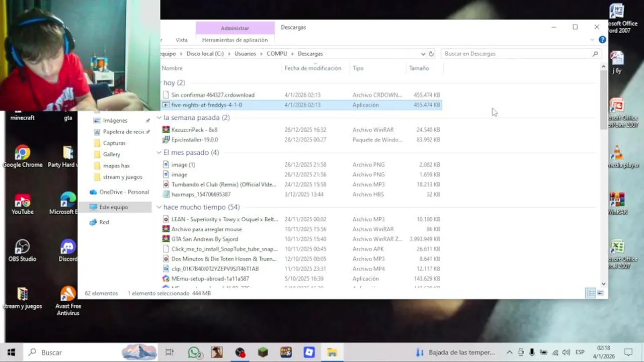Image resolution: width=644 pixels, height=362 pixels.
Task: Select OneDrive - Personal in sidebar
Action: point(124,192)
